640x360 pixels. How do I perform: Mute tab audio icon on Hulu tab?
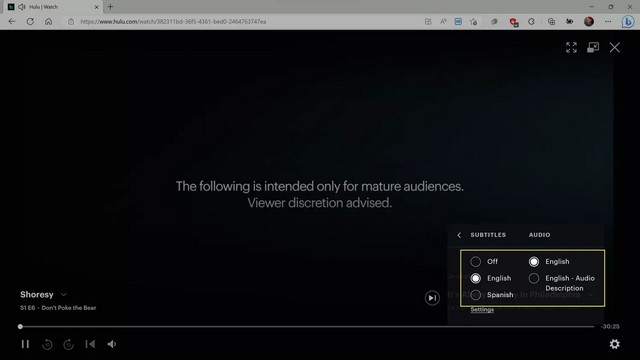click(22, 7)
